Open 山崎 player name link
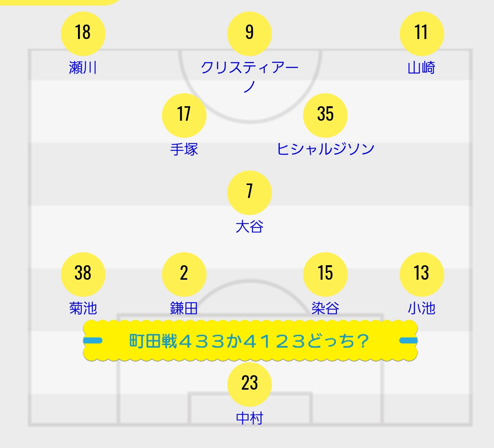Viewport: 494px width, 448px height. click(x=422, y=68)
